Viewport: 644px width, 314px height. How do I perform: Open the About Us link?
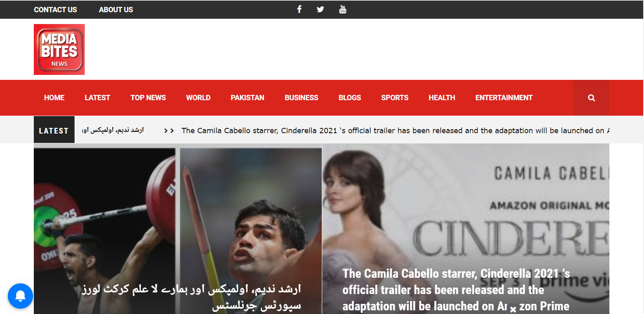click(116, 9)
